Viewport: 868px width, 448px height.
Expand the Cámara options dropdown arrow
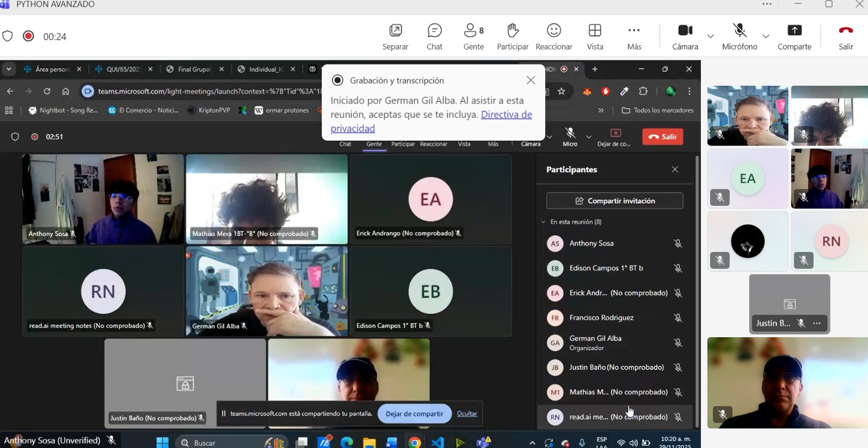pos(711,36)
